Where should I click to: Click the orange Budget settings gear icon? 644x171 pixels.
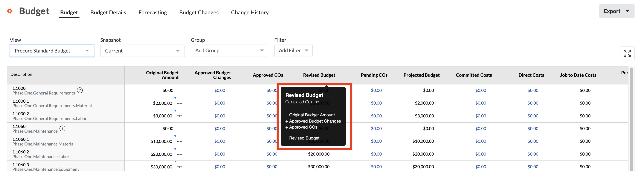10,11
